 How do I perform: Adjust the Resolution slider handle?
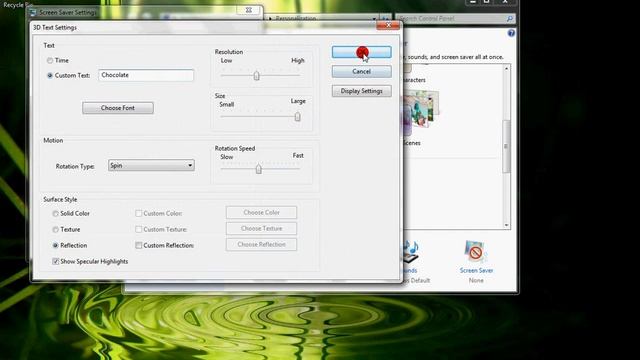pyautogui.click(x=256, y=76)
